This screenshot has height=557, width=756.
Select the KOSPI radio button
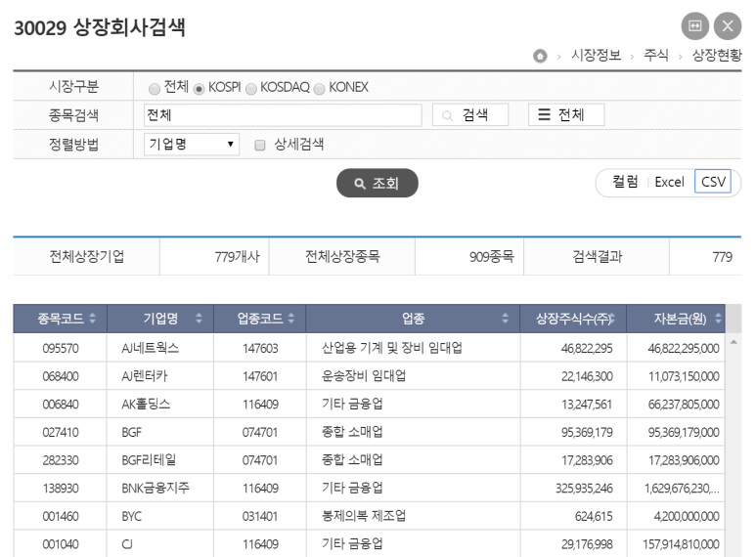coord(199,89)
